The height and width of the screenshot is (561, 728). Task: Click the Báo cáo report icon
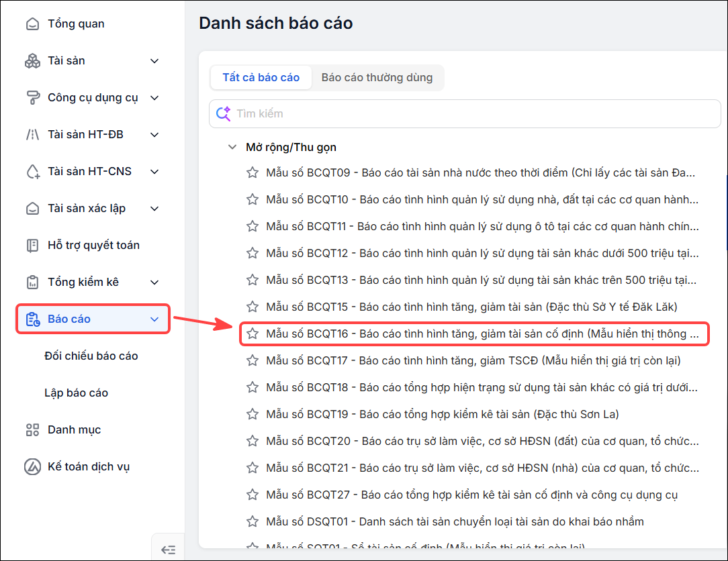(32, 319)
